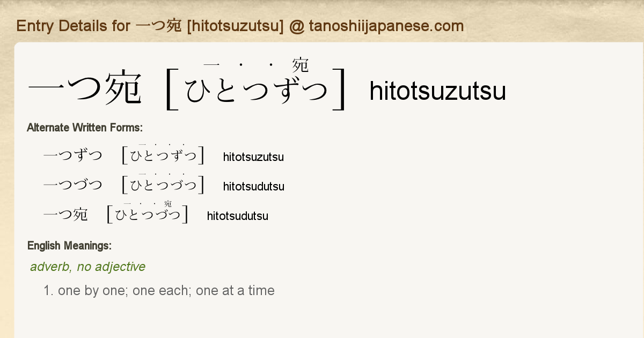Click the bracketed reading beside alternate 一つづつ

(x=163, y=186)
